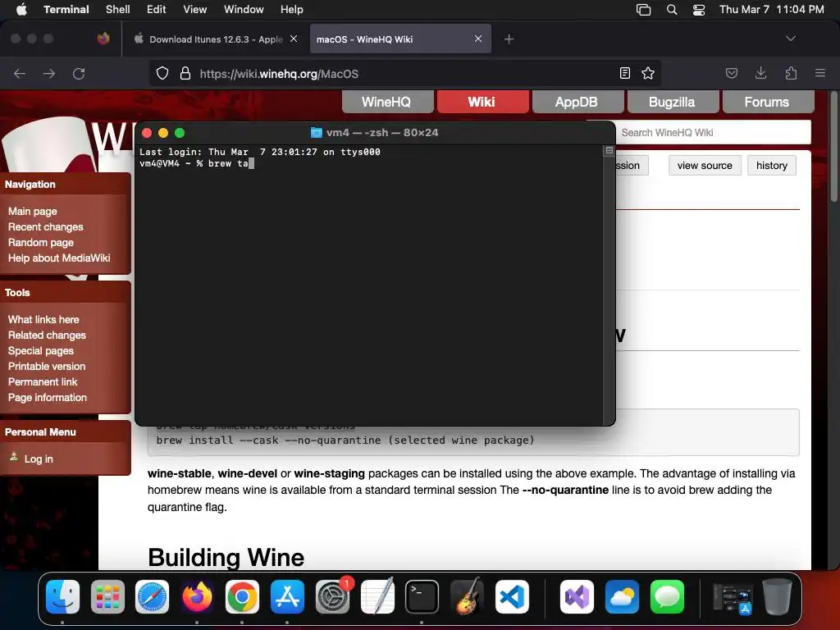
Task: Open the recent apps stack in dock
Action: click(x=733, y=597)
